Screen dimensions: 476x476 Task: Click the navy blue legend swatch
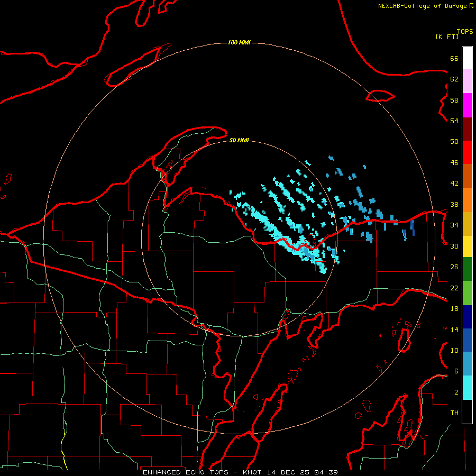(x=467, y=317)
